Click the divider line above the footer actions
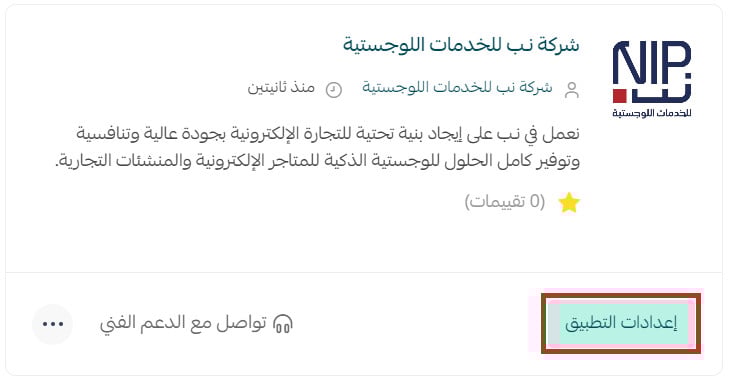 364,273
